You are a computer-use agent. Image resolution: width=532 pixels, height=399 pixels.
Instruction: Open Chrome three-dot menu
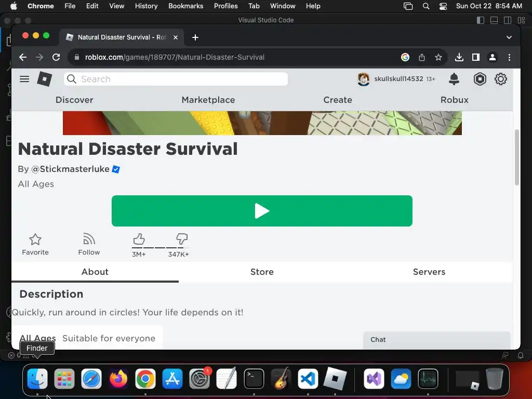tap(509, 57)
